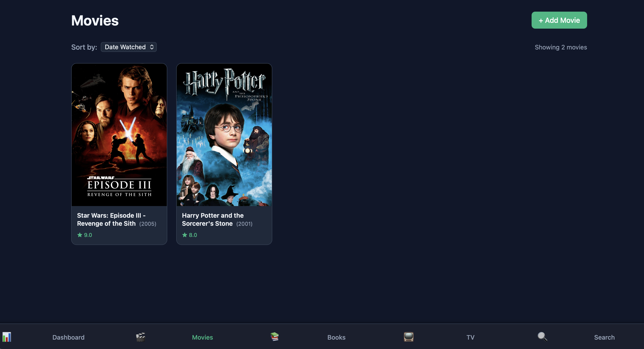Viewport: 644px width, 349px height.
Task: Open Harry Potter Sorcerer's Stone title link
Action: pyautogui.click(x=213, y=219)
